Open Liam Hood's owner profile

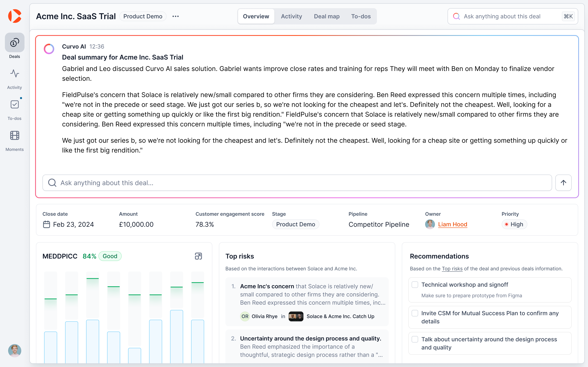tap(453, 224)
